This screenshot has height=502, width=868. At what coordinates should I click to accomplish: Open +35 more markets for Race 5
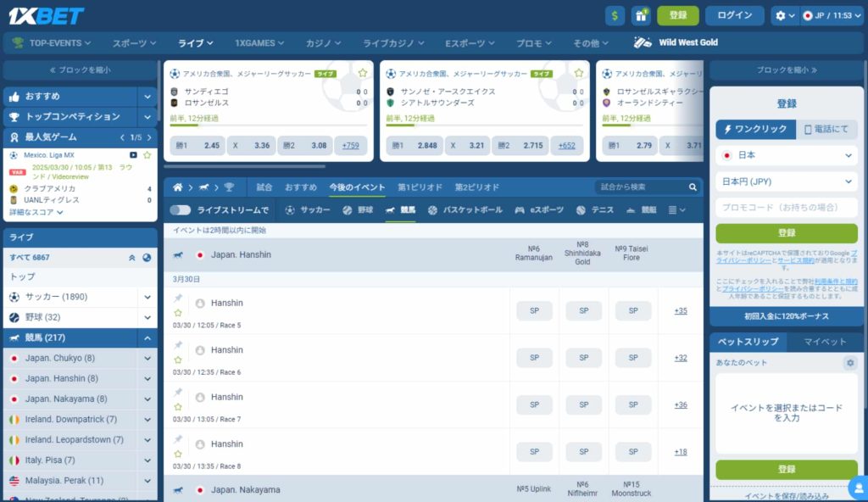coord(681,310)
